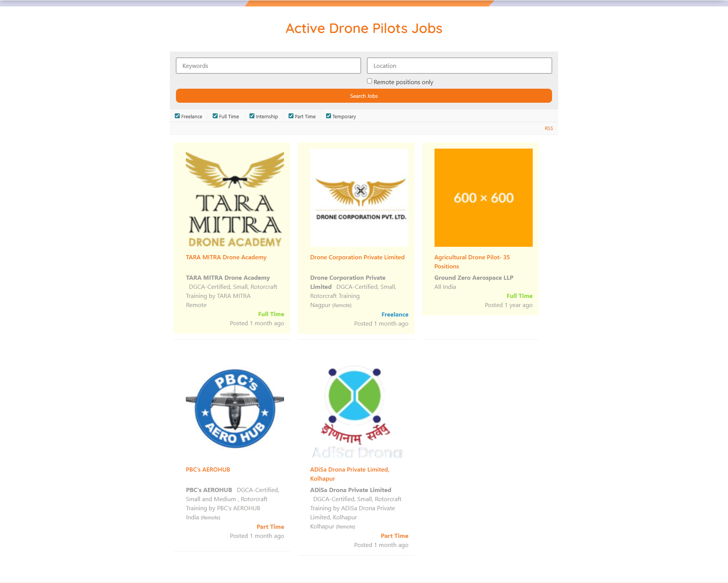Click the orange 600 × 600 placeholder image
This screenshot has height=583, width=728.
click(x=483, y=198)
